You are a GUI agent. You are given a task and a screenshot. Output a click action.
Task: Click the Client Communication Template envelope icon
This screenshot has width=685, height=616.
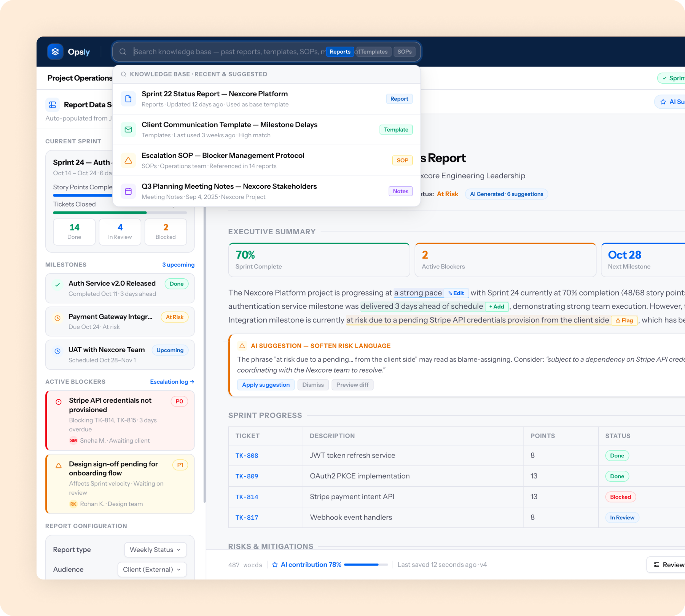point(128,130)
